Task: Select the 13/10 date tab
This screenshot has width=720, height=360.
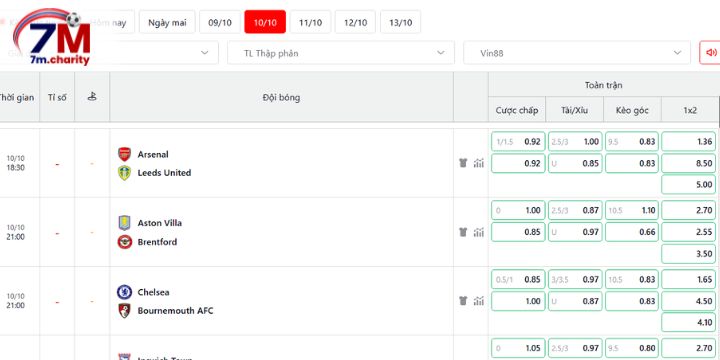Action: tap(400, 22)
